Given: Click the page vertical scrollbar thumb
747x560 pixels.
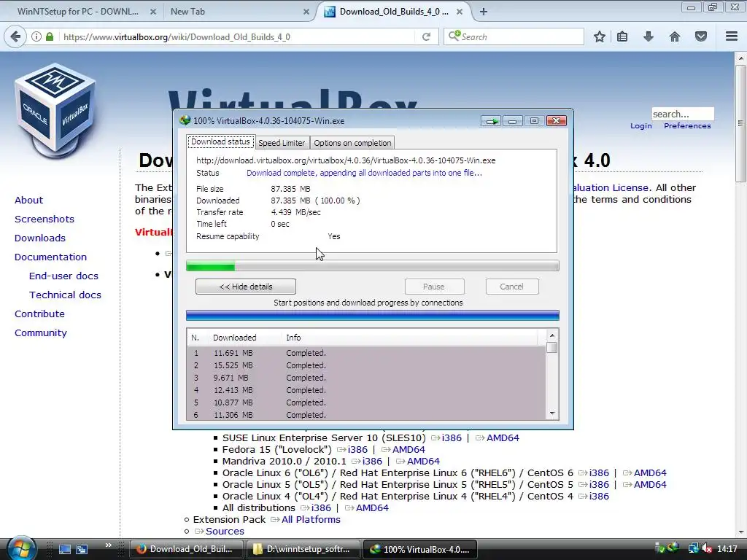Looking at the screenshot, I should tap(741, 122).
